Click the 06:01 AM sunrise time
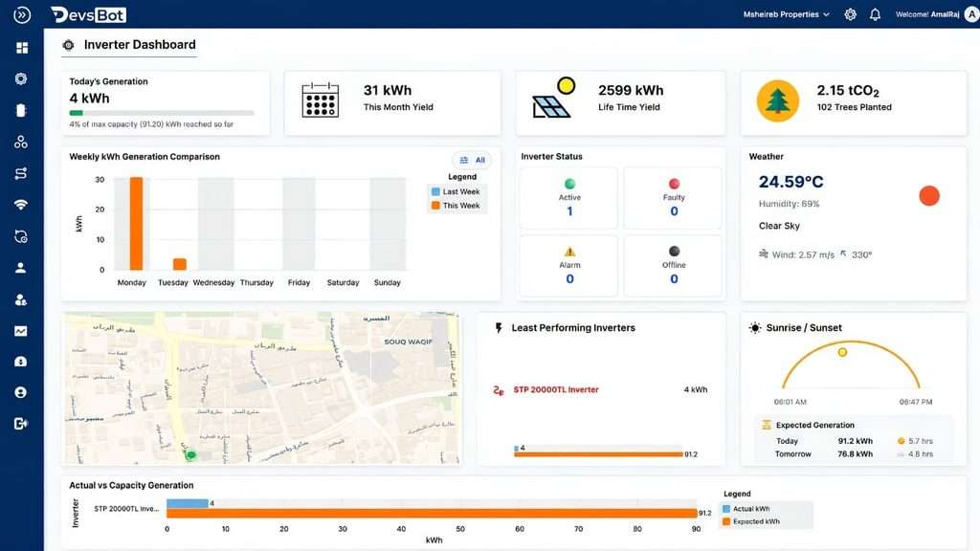Viewport: 980px width, 551px height. tap(790, 403)
